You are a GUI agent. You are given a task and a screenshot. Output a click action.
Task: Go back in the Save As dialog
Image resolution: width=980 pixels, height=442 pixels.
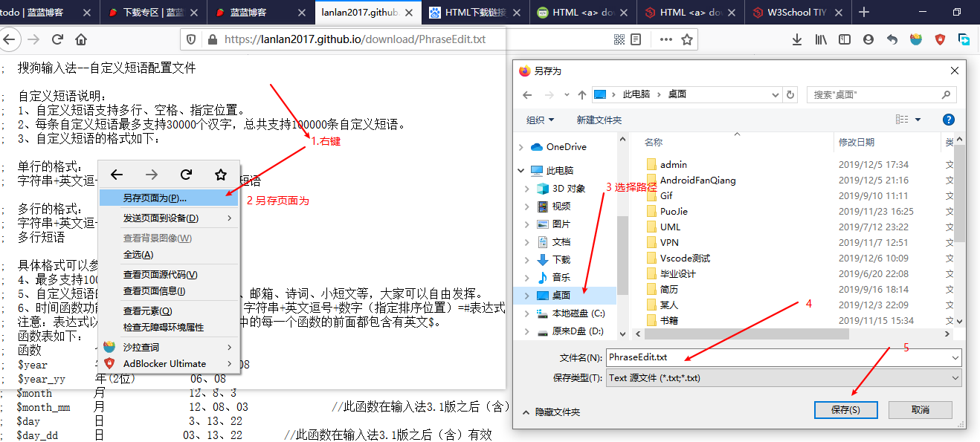527,95
